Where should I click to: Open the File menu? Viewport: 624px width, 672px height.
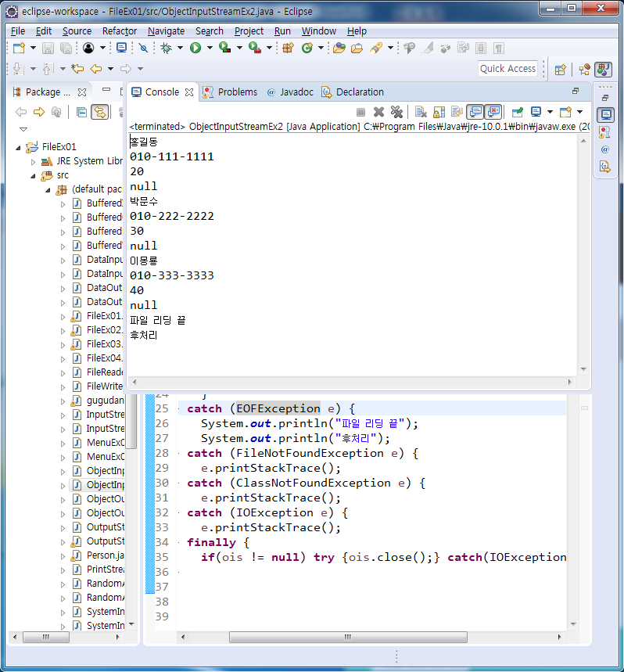(x=17, y=31)
